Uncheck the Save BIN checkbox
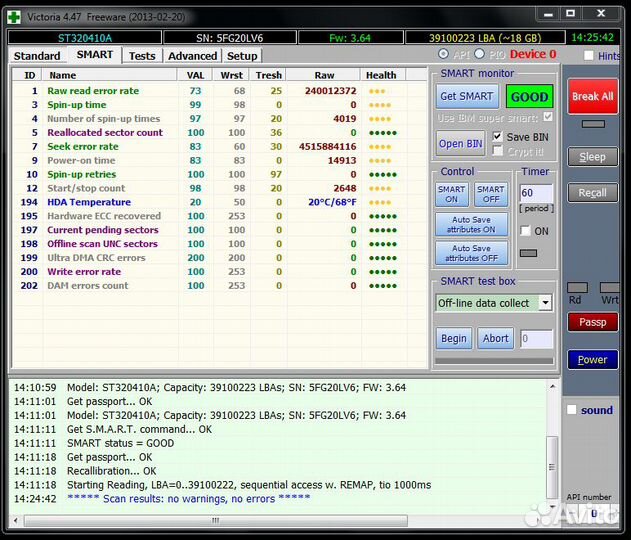Viewport: 631px width, 540px height. click(497, 137)
